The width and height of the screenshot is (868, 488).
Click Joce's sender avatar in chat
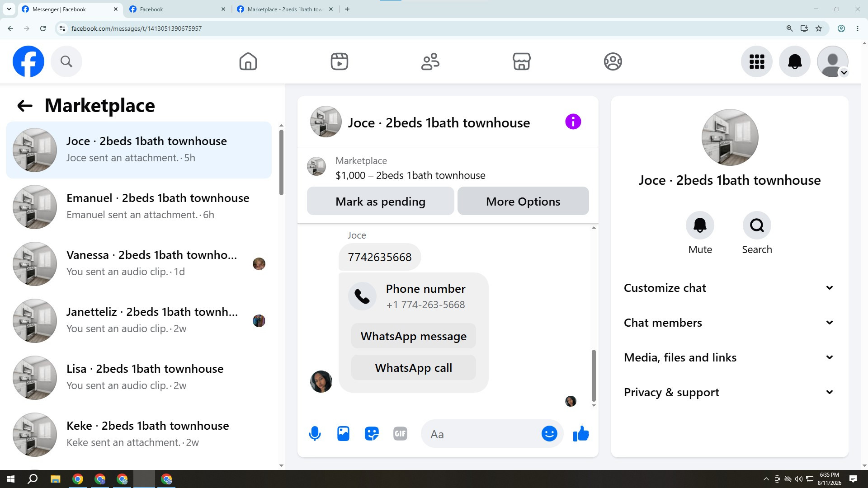tap(321, 382)
